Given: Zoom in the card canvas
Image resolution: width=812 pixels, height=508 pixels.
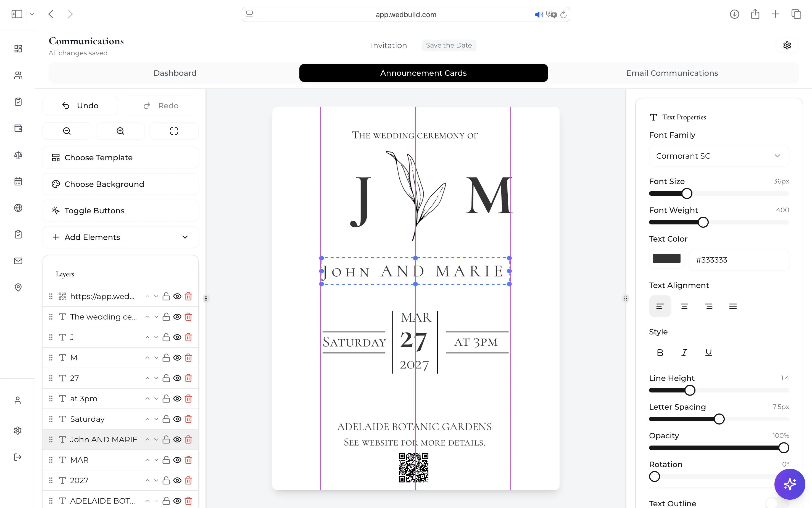Looking at the screenshot, I should [x=120, y=131].
